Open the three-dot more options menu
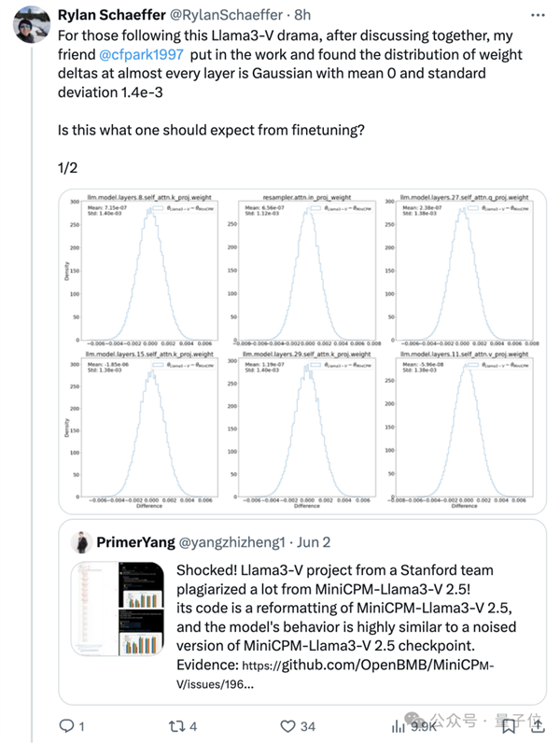Image resolution: width=560 pixels, height=743 pixels. click(538, 16)
